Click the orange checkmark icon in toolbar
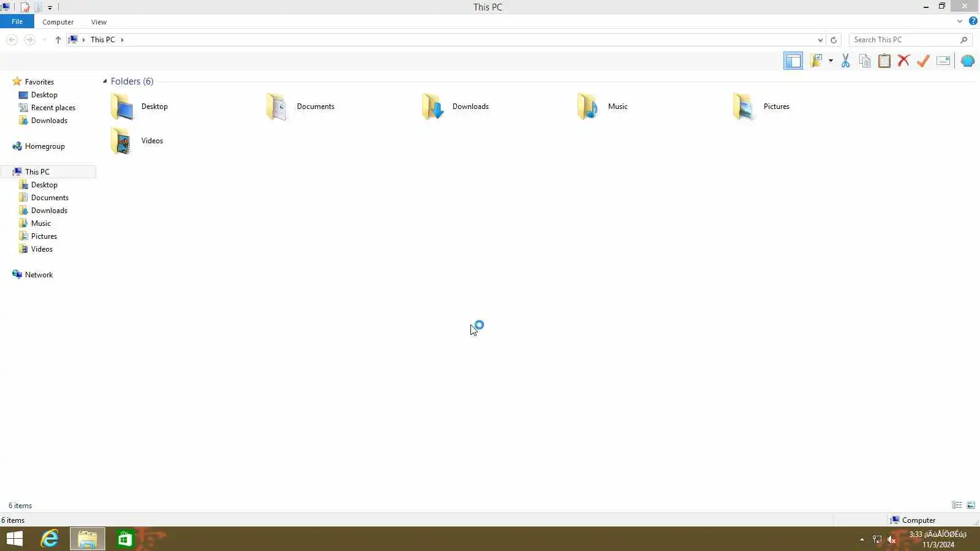This screenshot has height=551, width=980. 923,61
